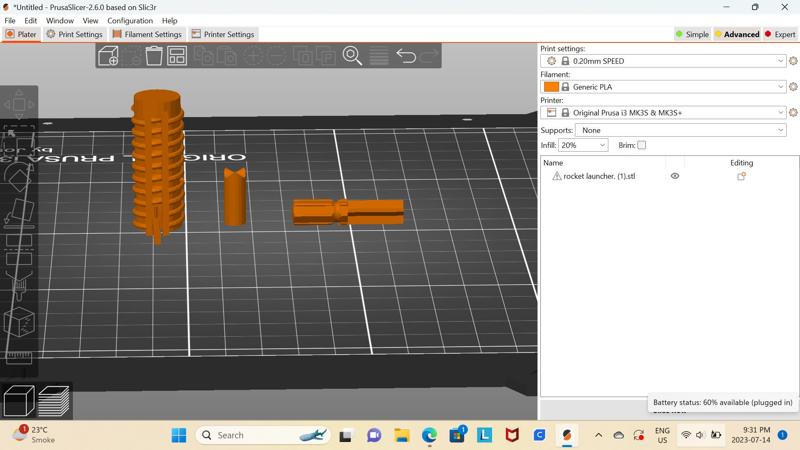The image size is (800, 450).
Task: Switch to the Printer Settings tab
Action: click(x=223, y=34)
